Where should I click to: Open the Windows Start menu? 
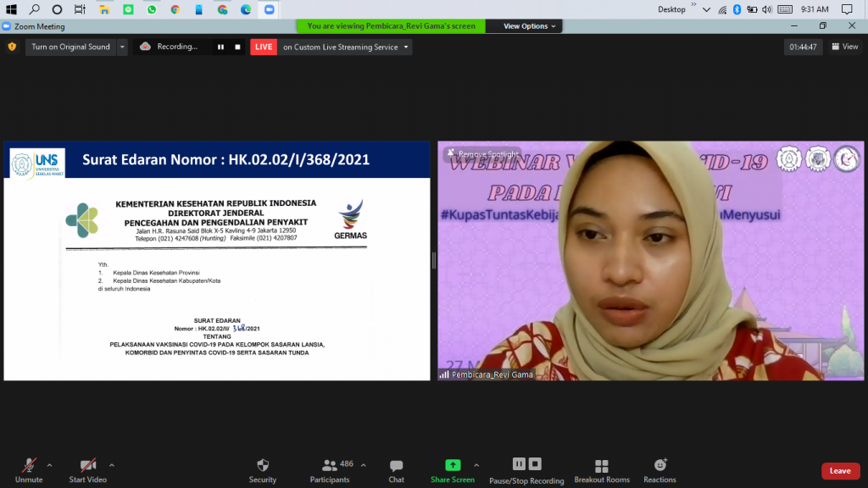click(11, 9)
